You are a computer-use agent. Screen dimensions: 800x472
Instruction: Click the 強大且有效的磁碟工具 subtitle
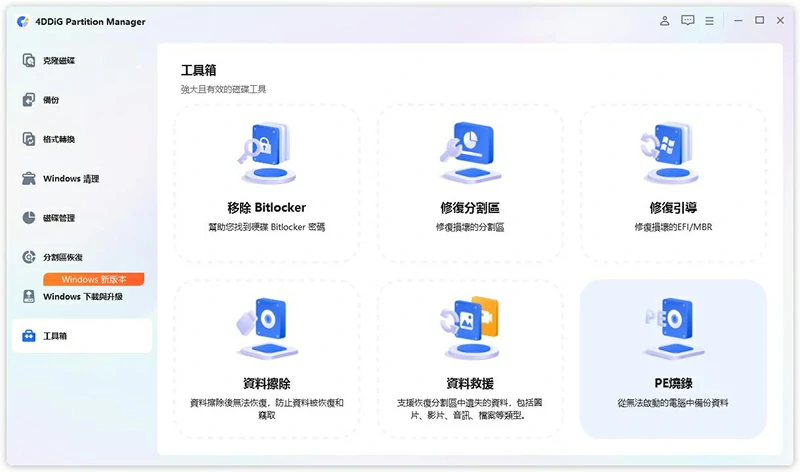223,89
